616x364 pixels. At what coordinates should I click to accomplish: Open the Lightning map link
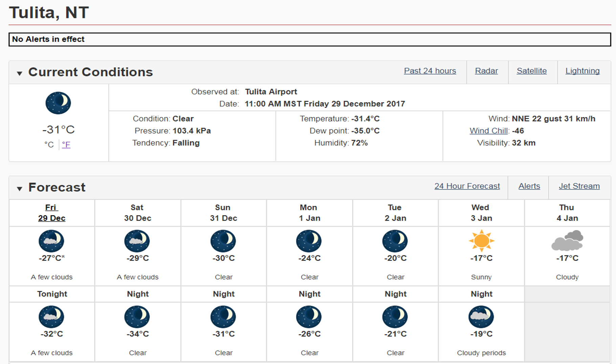[582, 71]
